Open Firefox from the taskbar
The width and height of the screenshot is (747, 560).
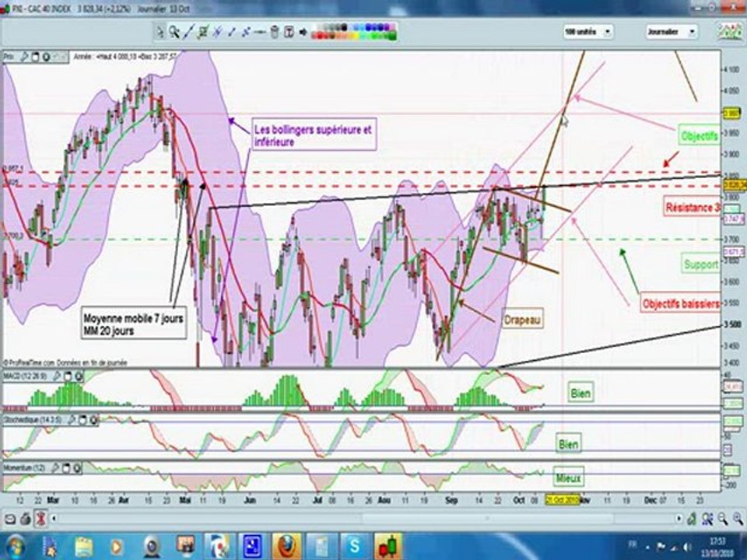coord(286,546)
